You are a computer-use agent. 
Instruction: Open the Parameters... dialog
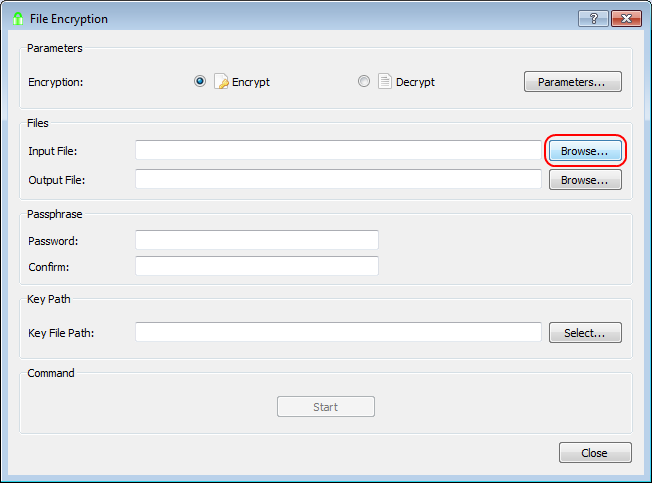(x=573, y=81)
